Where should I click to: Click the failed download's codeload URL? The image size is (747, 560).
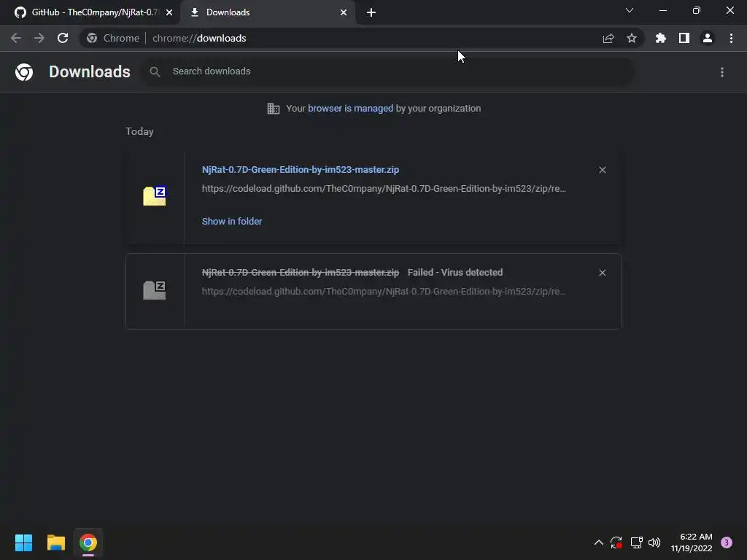click(384, 292)
